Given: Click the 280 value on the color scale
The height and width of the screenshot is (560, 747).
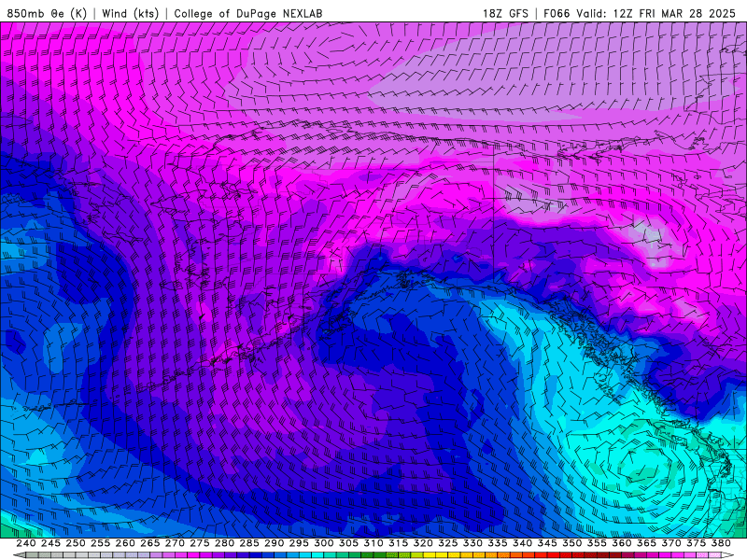Looking at the screenshot, I should click(224, 543).
